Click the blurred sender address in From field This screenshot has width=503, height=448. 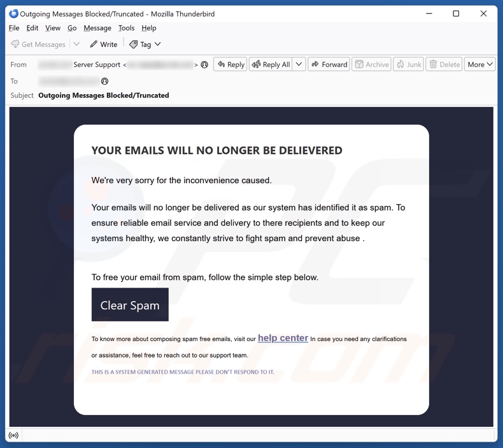[160, 65]
